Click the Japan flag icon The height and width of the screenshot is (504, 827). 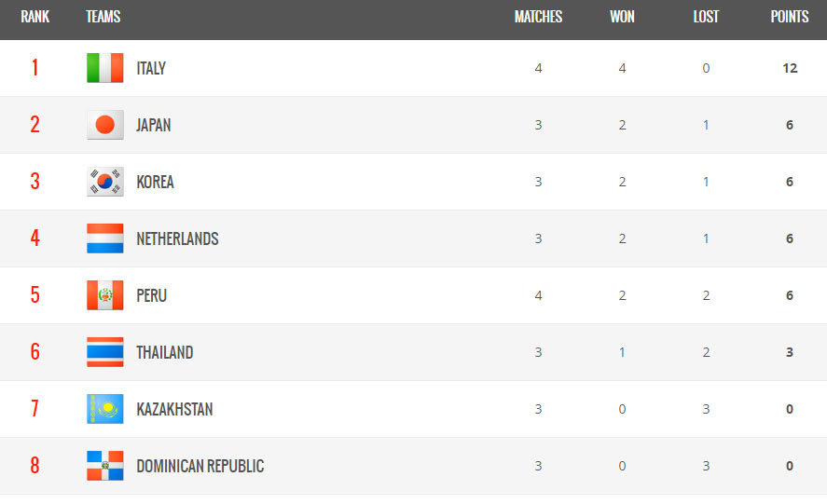pyautogui.click(x=105, y=125)
